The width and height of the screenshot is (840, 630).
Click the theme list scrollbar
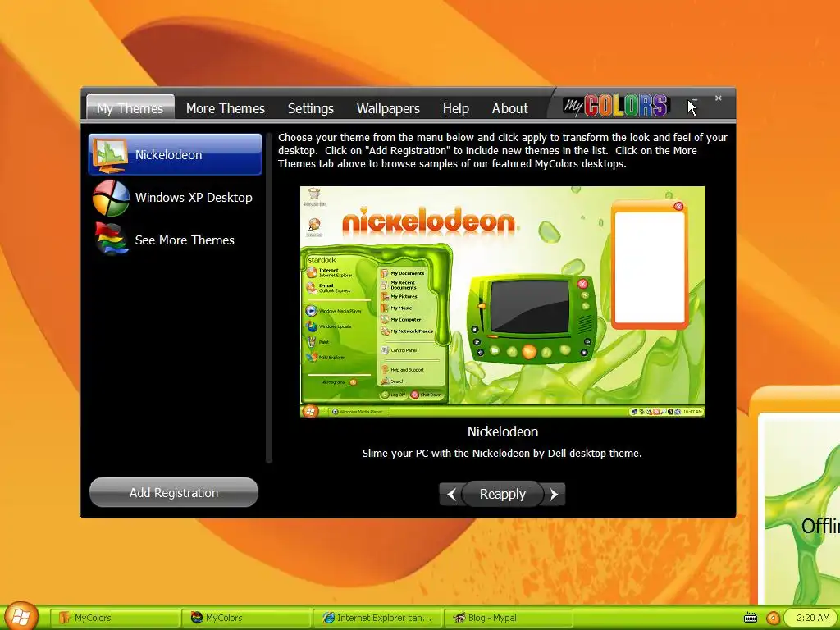(x=269, y=297)
